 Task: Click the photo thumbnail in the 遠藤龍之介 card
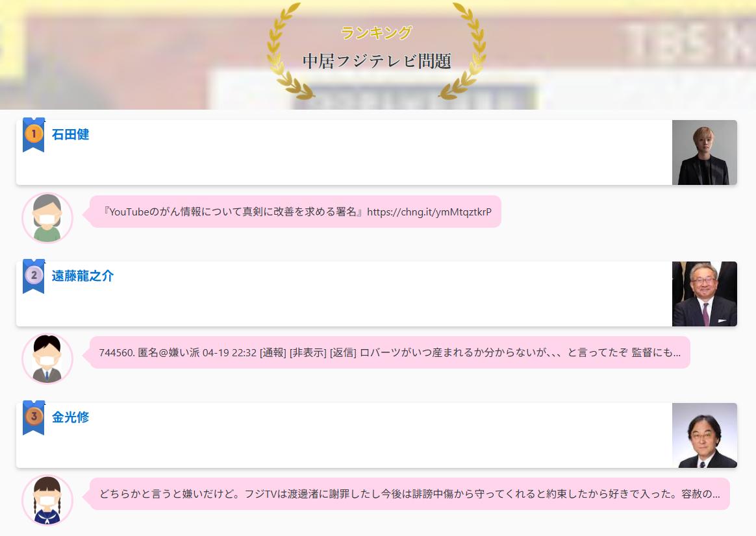click(x=704, y=294)
